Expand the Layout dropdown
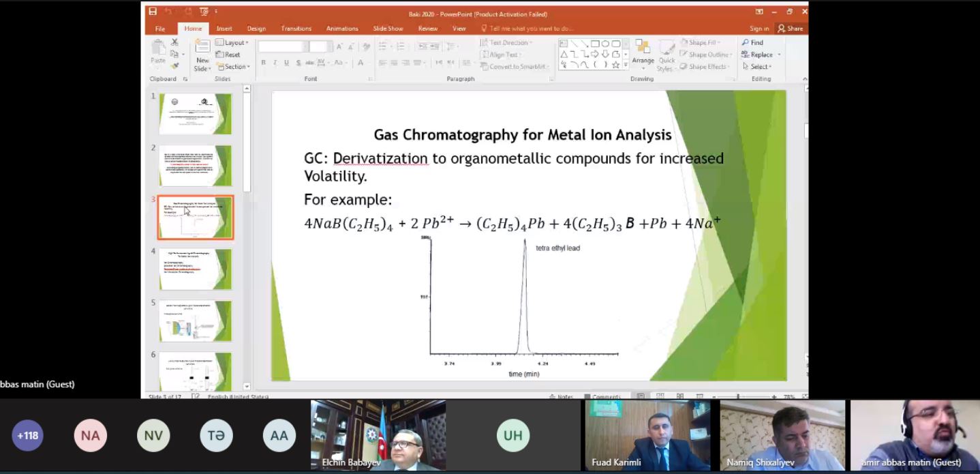The image size is (980, 474). (x=232, y=42)
